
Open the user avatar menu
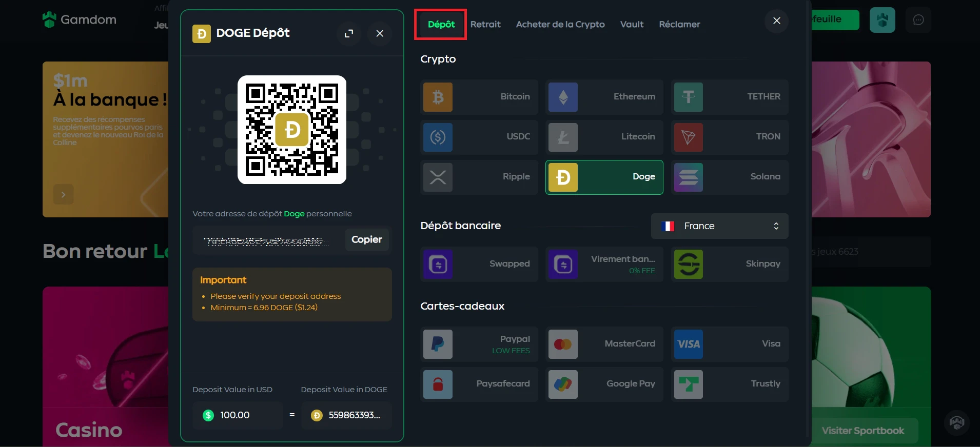click(883, 20)
